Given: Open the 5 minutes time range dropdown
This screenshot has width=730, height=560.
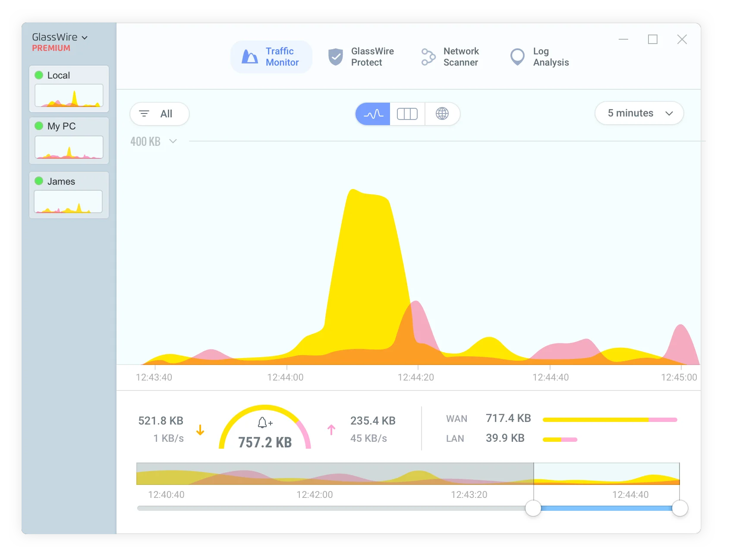Looking at the screenshot, I should (x=639, y=113).
